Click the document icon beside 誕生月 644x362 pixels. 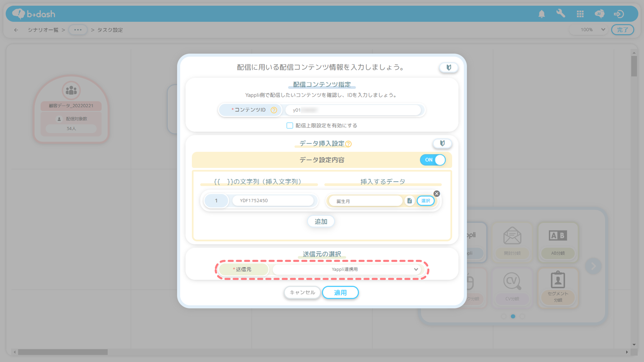tap(410, 201)
